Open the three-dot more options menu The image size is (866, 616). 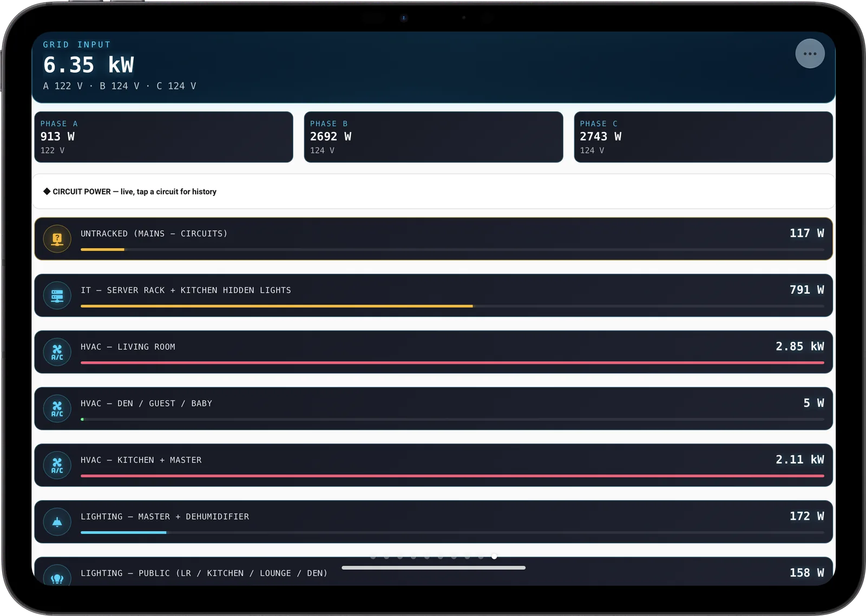coord(810,54)
